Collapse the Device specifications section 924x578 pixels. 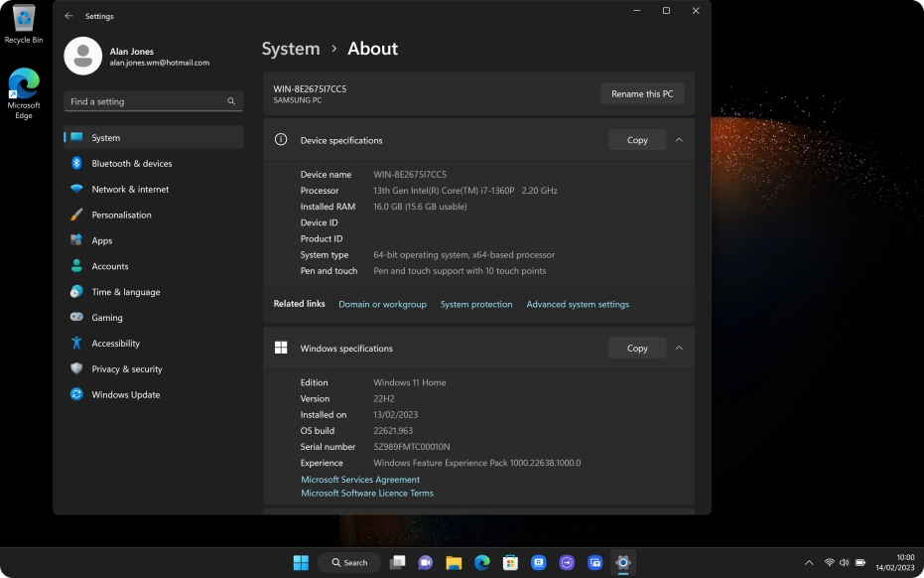click(x=679, y=140)
